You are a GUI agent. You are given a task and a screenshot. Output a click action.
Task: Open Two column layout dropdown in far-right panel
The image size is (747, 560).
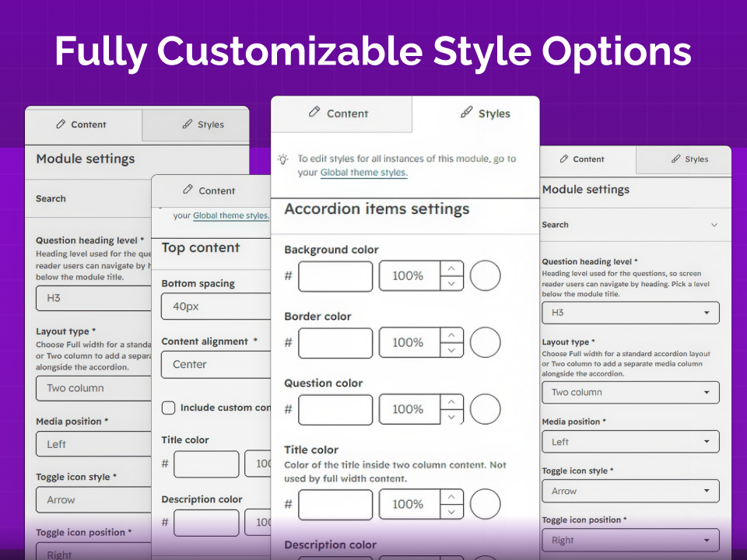tap(631, 392)
